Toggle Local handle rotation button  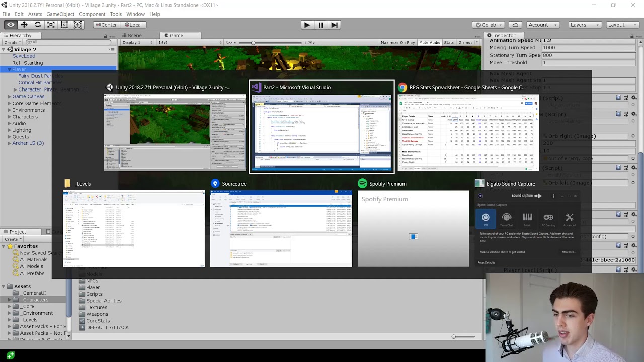[x=133, y=25]
